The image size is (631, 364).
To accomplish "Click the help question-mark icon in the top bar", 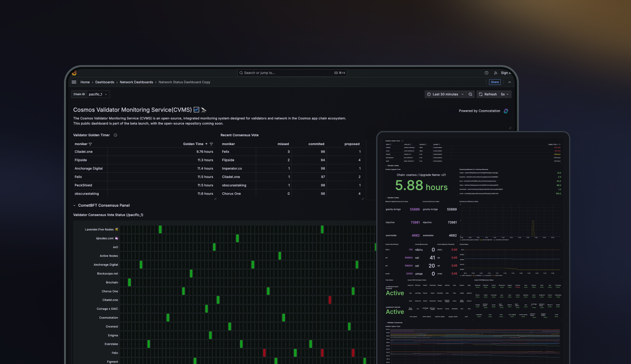I will pyautogui.click(x=487, y=73).
